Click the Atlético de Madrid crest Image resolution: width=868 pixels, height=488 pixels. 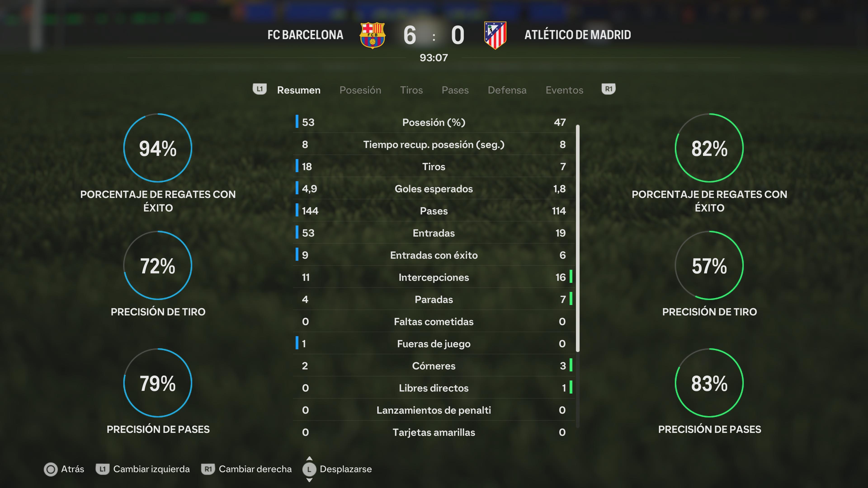pyautogui.click(x=495, y=35)
